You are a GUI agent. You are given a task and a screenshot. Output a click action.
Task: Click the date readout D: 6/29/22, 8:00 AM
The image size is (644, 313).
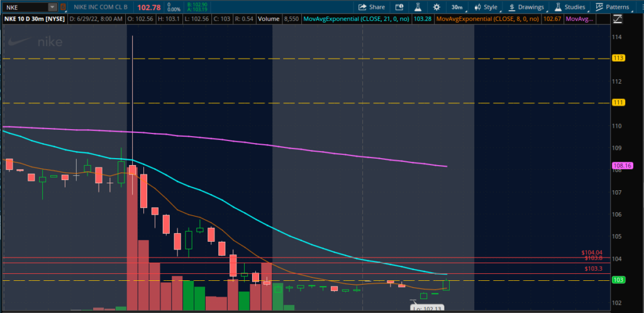tap(96, 19)
